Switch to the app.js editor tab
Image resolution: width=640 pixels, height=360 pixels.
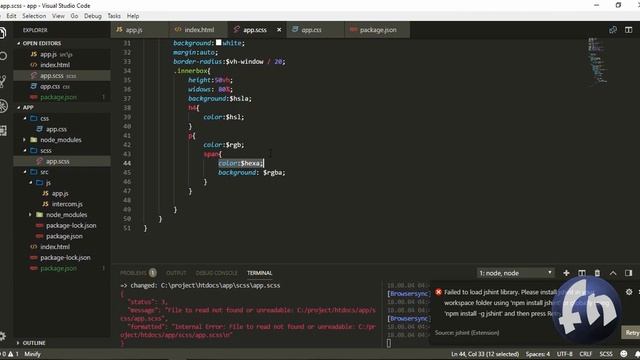click(x=139, y=30)
